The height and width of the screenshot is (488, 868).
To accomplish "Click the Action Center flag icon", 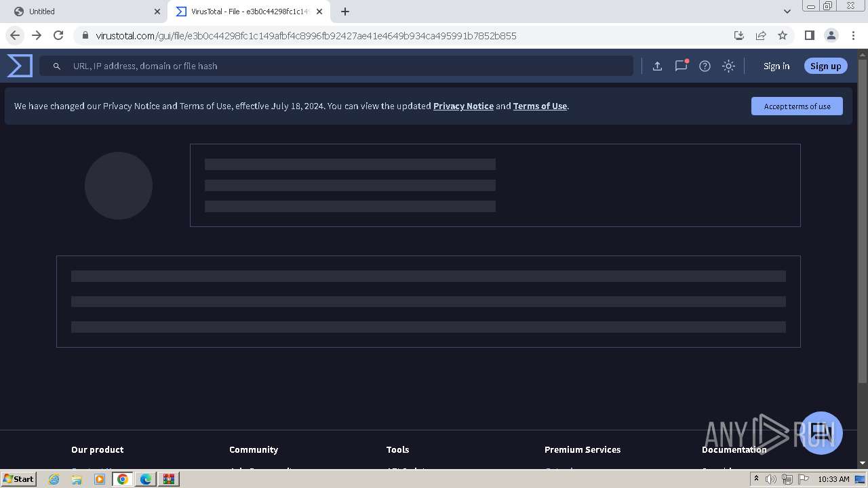I will pyautogui.click(x=804, y=479).
